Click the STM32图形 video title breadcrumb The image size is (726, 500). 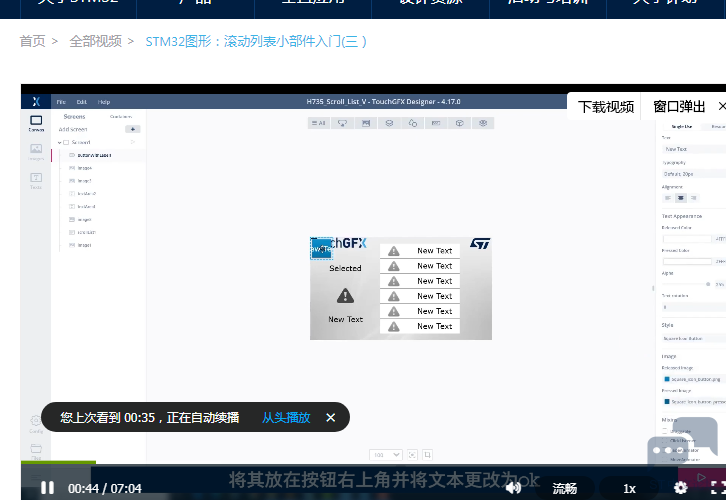point(256,41)
